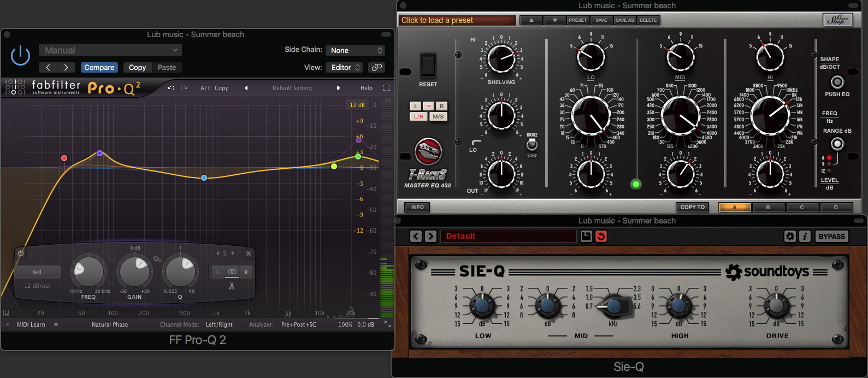Viewport: 868px width, 378px height.
Task: Flip the RESET switch on Master EQ 432
Action: (x=428, y=65)
